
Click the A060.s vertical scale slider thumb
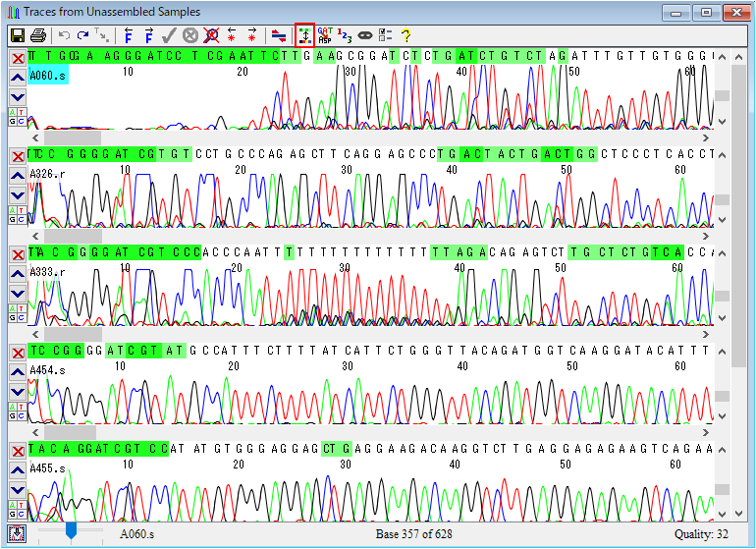(x=722, y=95)
